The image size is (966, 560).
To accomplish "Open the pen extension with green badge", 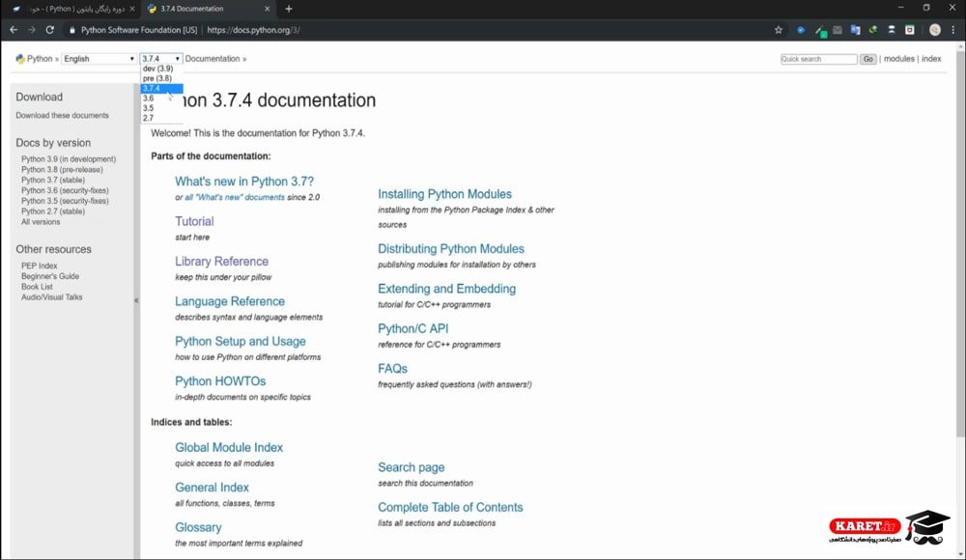I will (x=820, y=30).
